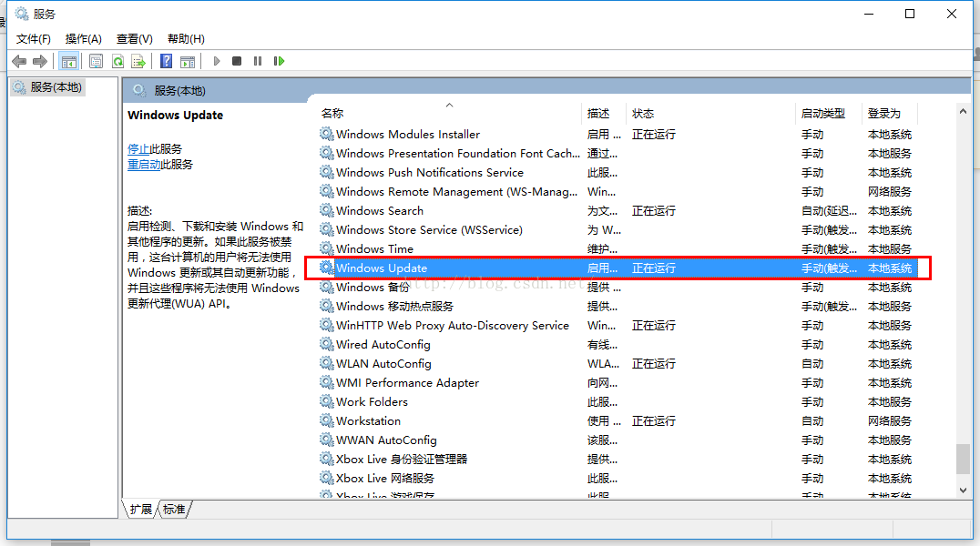The height and width of the screenshot is (546, 980).
Task: Select the Windows Update service row
Action: (x=618, y=268)
